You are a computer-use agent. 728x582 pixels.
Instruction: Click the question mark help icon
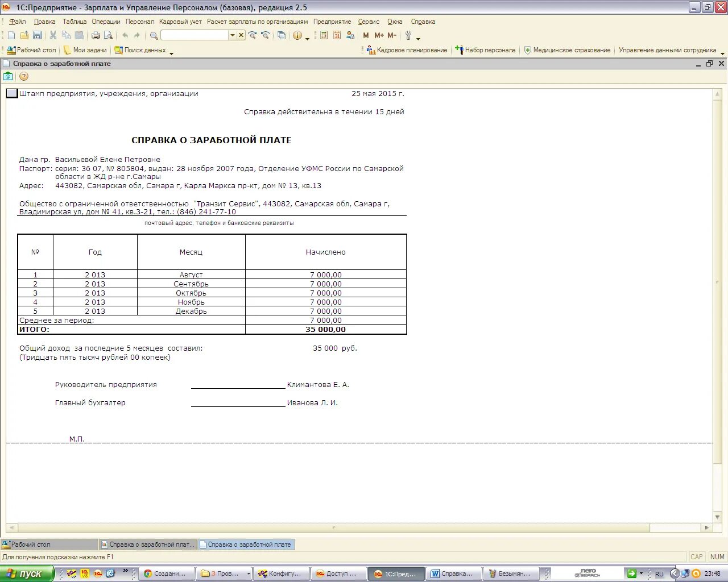click(x=24, y=76)
